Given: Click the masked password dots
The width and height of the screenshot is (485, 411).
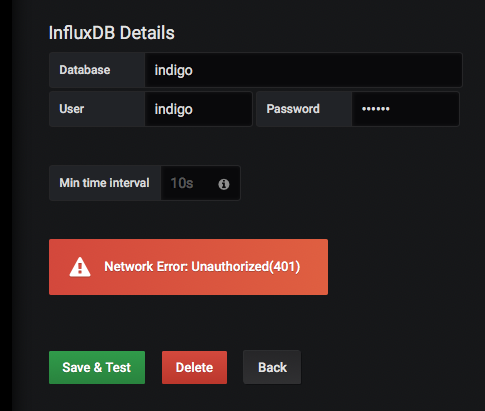Looking at the screenshot, I should (376, 109).
